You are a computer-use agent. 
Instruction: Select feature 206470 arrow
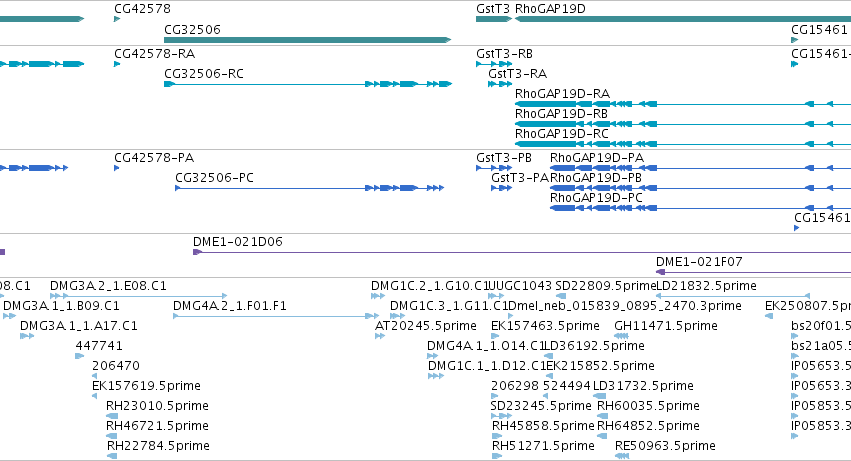94,376
